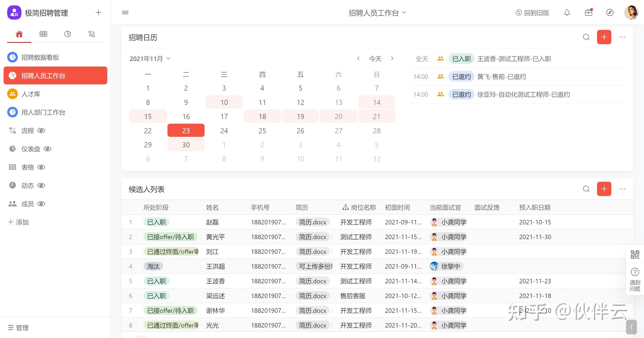Toggle visibility of 仪表盘 item
This screenshot has height=338, width=644.
[x=47, y=149]
